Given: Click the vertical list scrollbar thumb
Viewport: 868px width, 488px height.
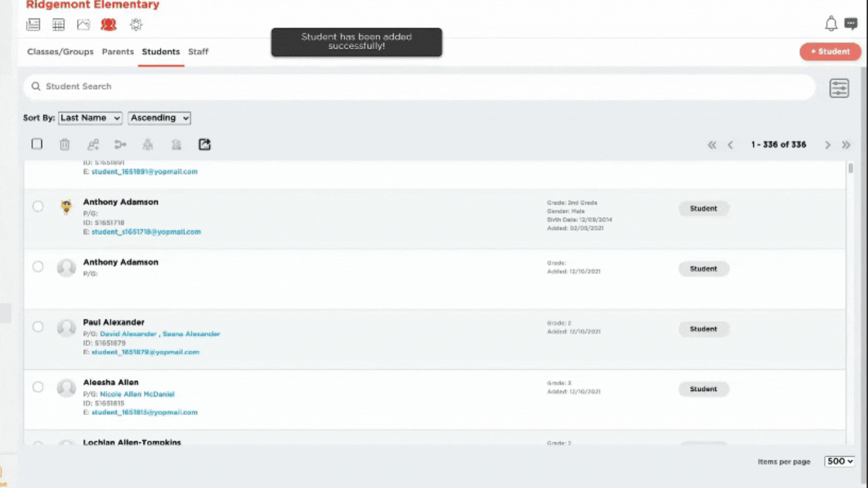Looking at the screenshot, I should (x=851, y=168).
